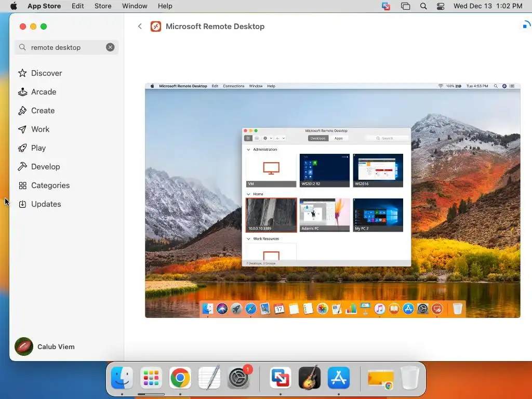Click the search field with 'remote desktop'
This screenshot has width=532, height=399.
66,47
